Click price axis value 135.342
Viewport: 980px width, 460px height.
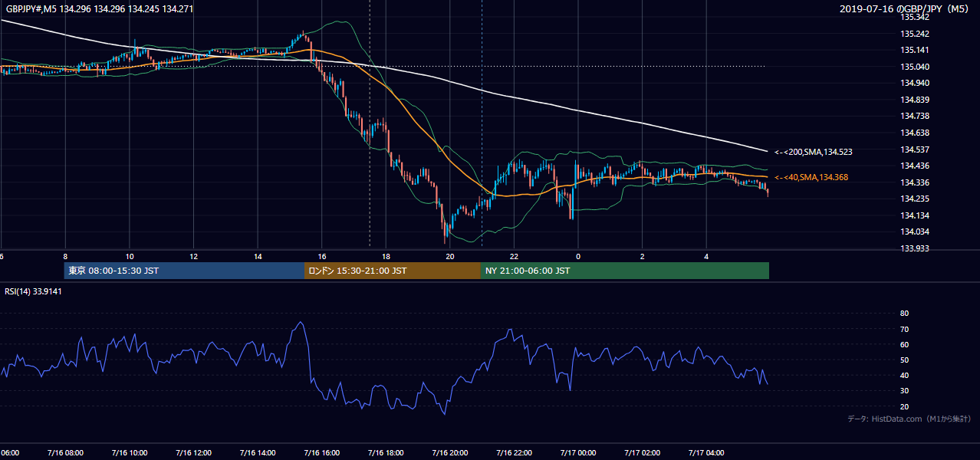tap(915, 17)
